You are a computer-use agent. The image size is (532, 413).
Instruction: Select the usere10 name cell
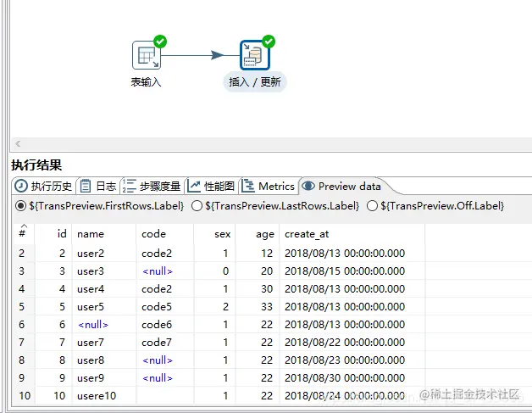point(104,396)
